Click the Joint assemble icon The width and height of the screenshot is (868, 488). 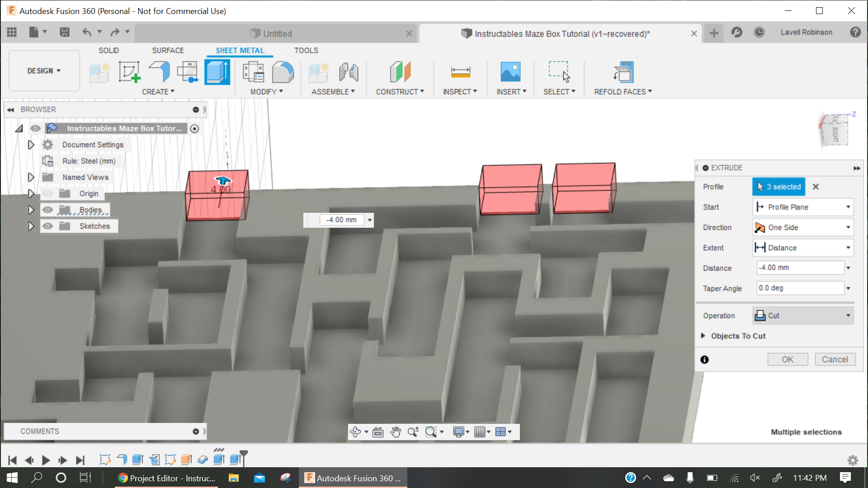(349, 72)
